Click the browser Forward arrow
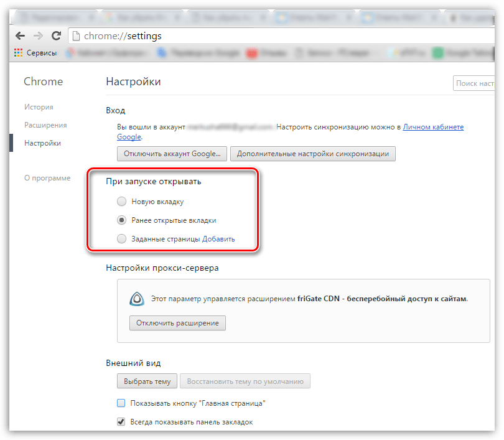The width and height of the screenshot is (504, 440). 38,35
